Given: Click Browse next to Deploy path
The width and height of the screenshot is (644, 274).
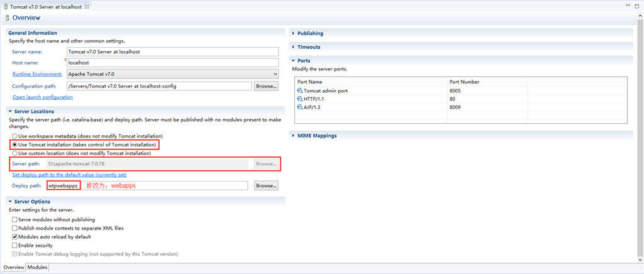Looking at the screenshot, I should click(266, 185).
